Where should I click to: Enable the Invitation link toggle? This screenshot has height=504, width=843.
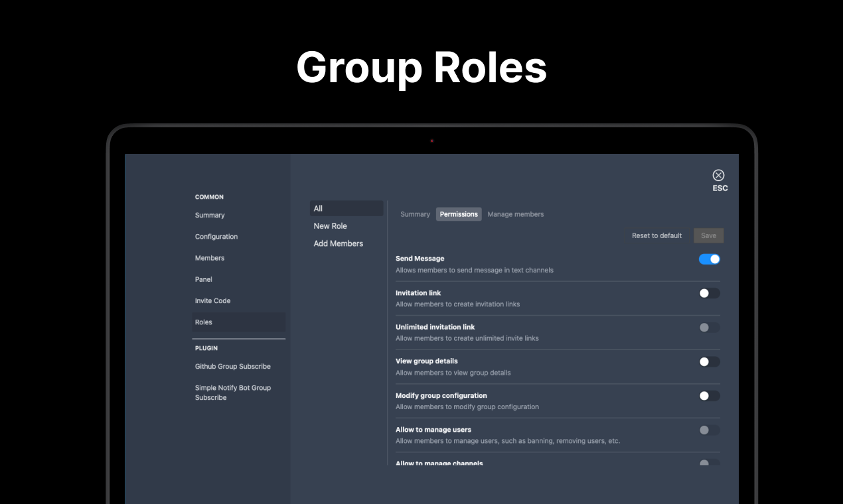(x=709, y=293)
